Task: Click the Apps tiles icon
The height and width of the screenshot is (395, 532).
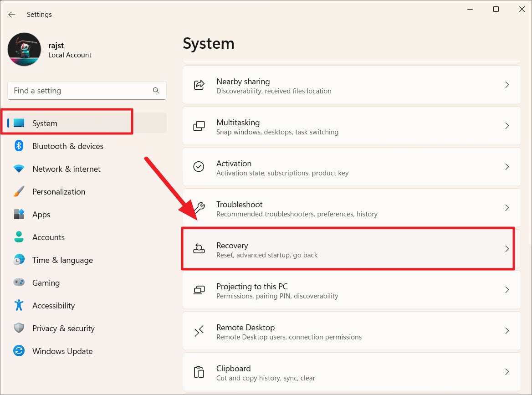Action: pyautogui.click(x=19, y=214)
